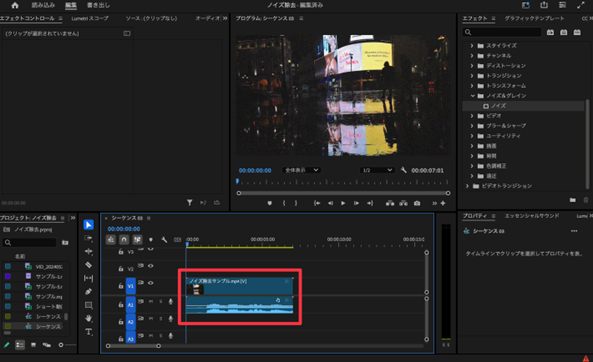Toggle insert sequences as nests button

[110, 240]
